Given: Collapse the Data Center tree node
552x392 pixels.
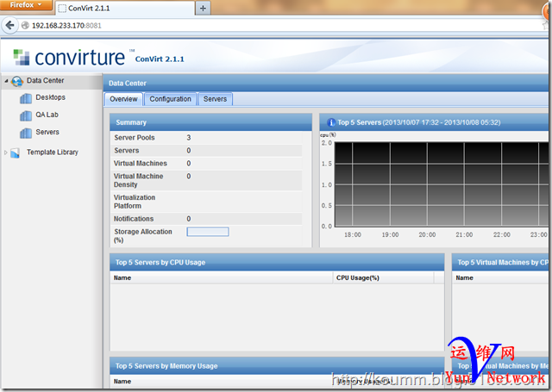Looking at the screenshot, I should pyautogui.click(x=6, y=81).
